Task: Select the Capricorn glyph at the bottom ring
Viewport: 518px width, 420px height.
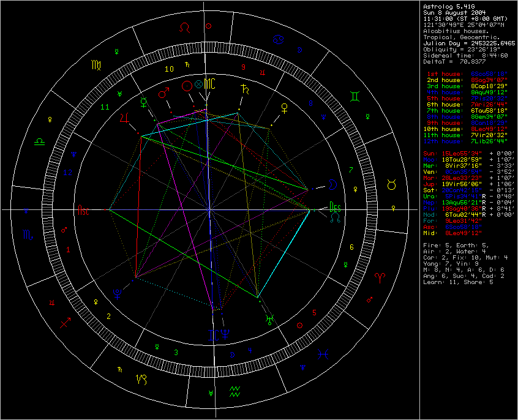Action: [141, 380]
